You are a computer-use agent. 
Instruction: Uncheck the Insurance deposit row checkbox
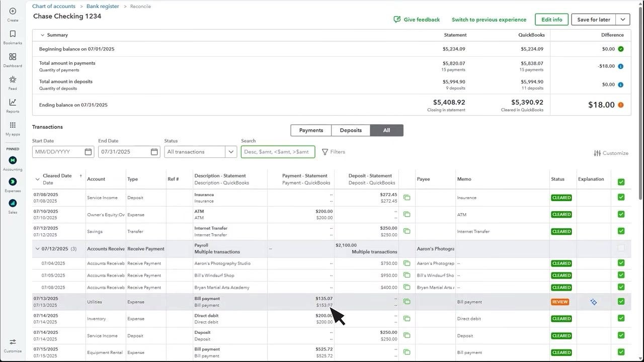[621, 197]
